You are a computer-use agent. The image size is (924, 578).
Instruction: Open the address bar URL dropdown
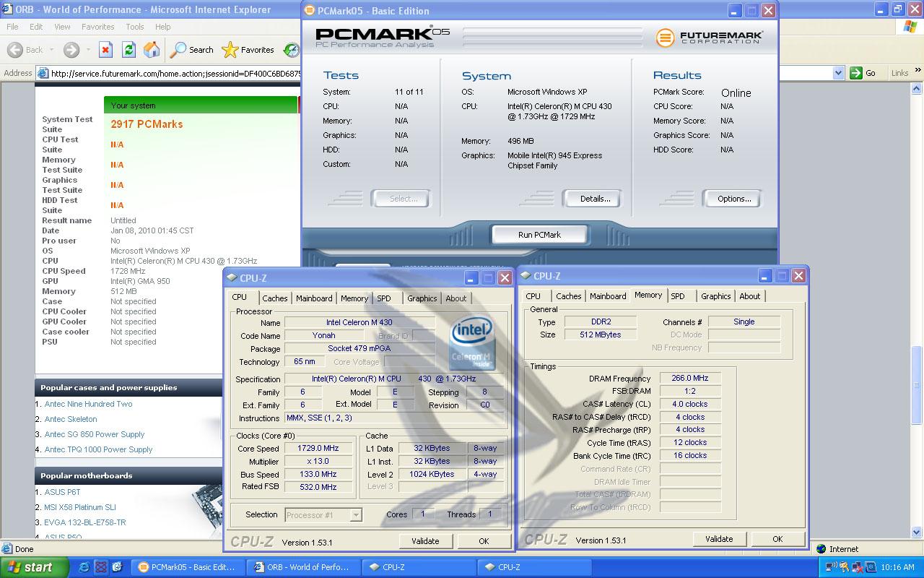pyautogui.click(x=838, y=73)
